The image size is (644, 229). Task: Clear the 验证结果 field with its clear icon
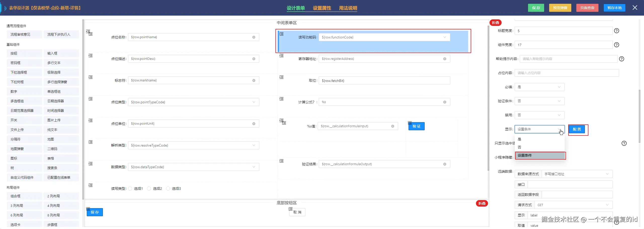tap(445, 164)
